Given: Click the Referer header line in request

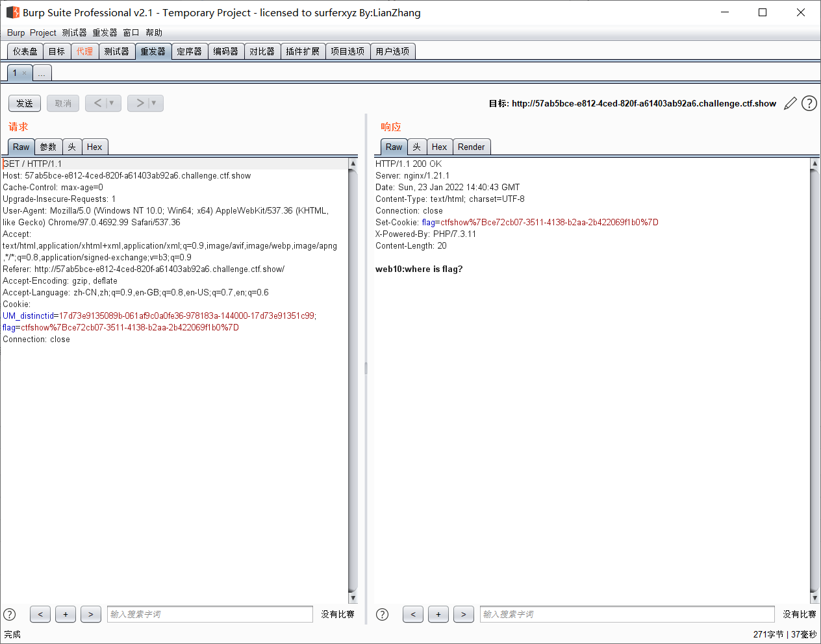Looking at the screenshot, I should [144, 269].
